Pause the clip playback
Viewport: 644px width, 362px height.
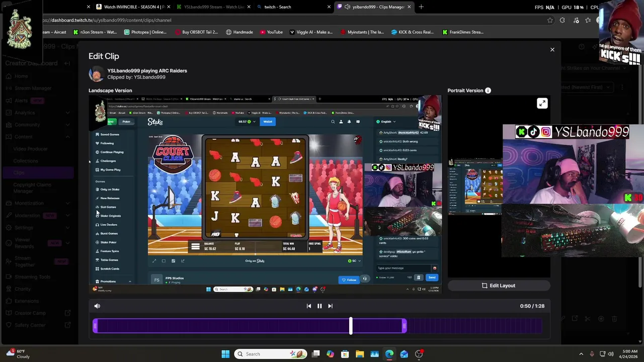click(319, 306)
